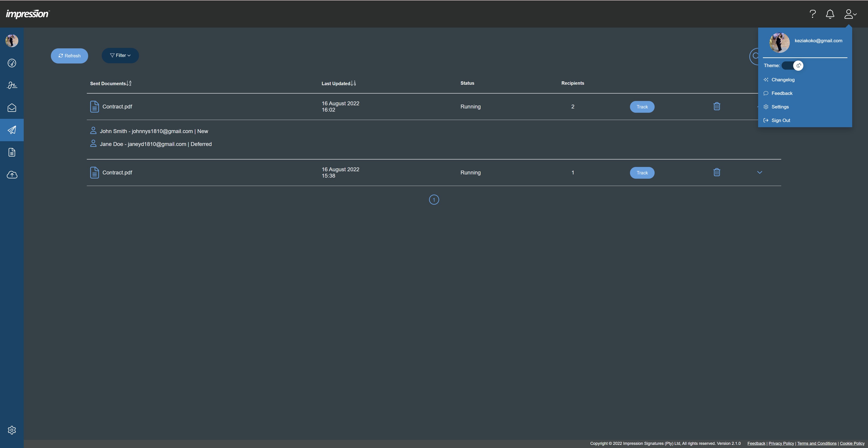Open the signature icon in sidebar
Image resolution: width=868 pixels, height=448 pixels.
point(12,85)
